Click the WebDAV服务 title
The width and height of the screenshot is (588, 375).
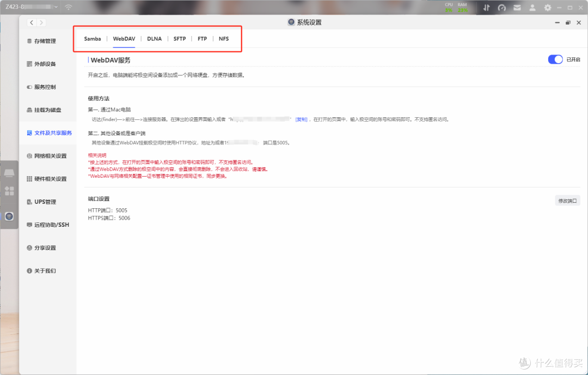(x=111, y=60)
